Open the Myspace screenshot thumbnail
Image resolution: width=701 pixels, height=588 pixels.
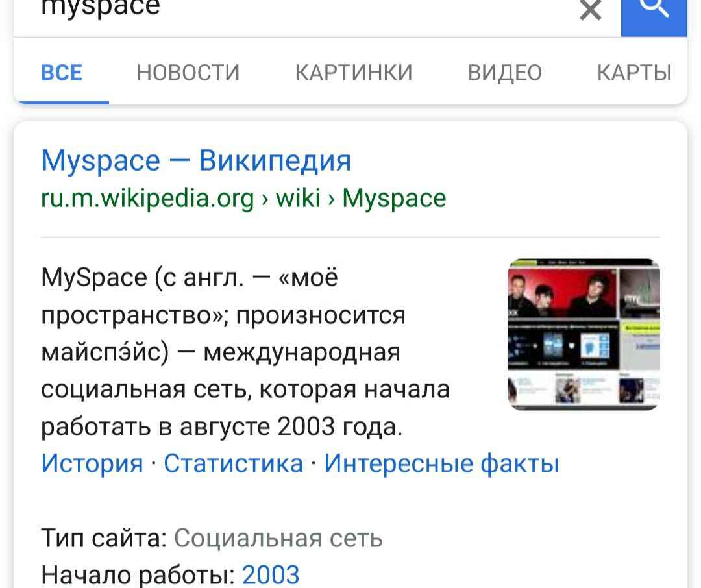click(584, 334)
